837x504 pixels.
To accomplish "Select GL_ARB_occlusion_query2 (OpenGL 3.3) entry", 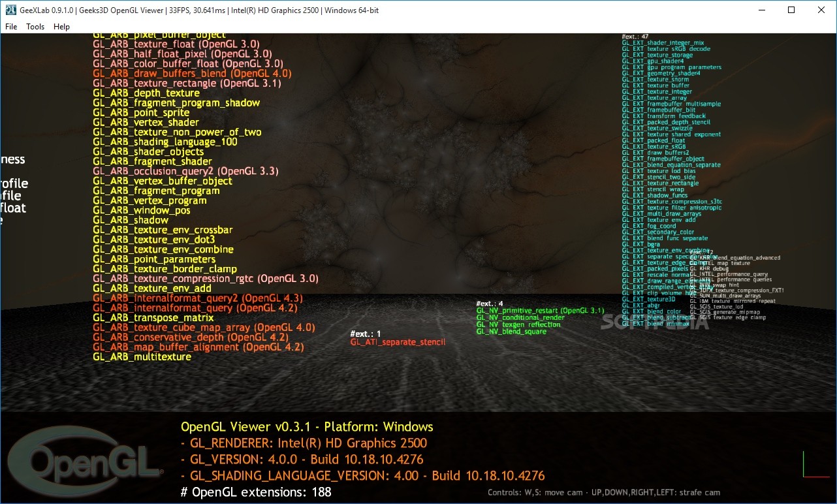I will click(185, 171).
